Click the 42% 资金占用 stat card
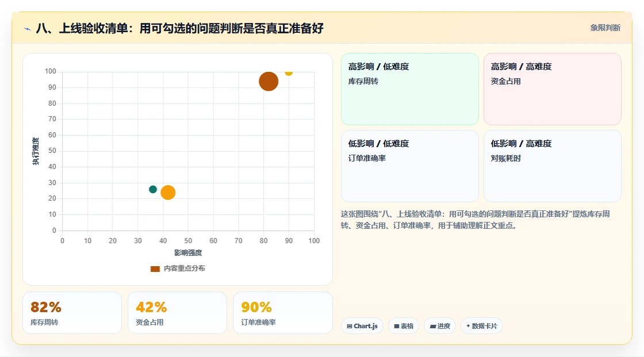Viewport: 644px width, 357px height. tap(178, 313)
